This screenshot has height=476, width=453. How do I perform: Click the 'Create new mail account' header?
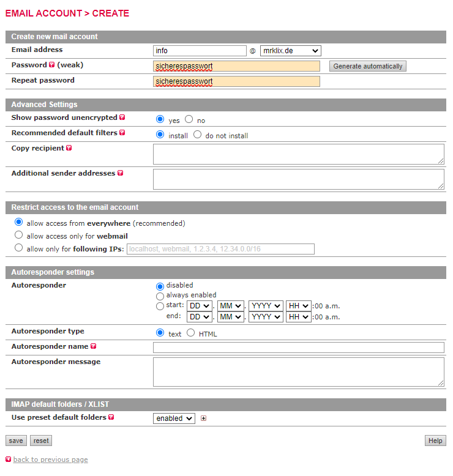(x=226, y=37)
